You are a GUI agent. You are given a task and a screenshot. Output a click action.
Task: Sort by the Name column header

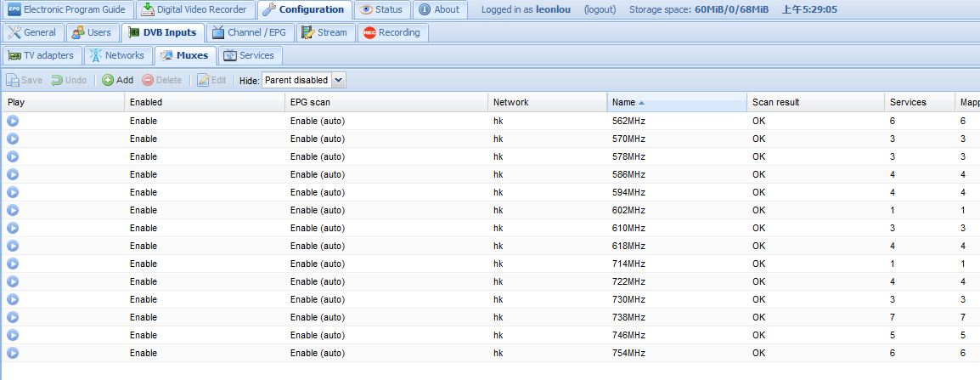pyautogui.click(x=677, y=102)
